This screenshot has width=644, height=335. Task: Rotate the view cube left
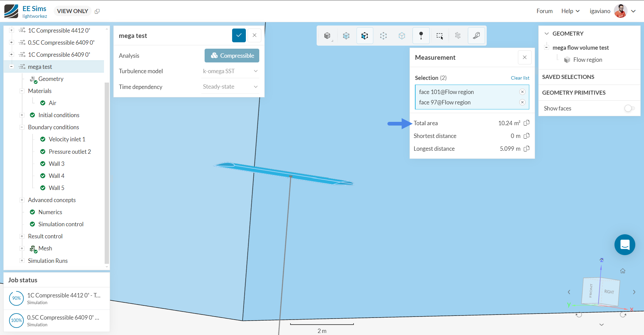[569, 292]
